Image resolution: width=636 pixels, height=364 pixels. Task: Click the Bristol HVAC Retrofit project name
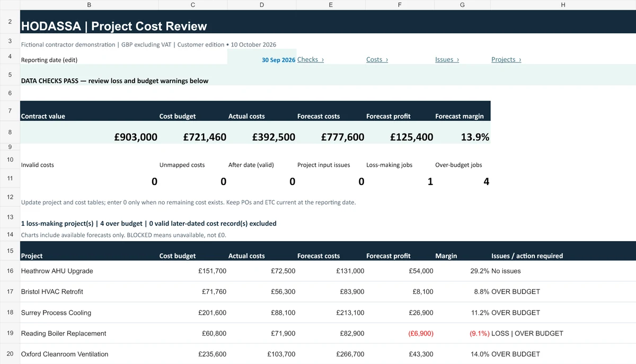tap(52, 291)
